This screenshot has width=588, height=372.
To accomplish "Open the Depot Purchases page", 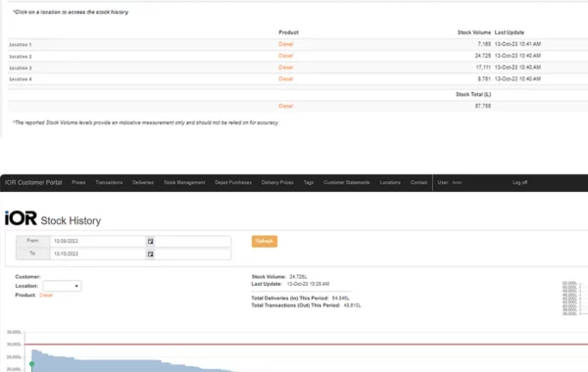I will click(x=233, y=182).
